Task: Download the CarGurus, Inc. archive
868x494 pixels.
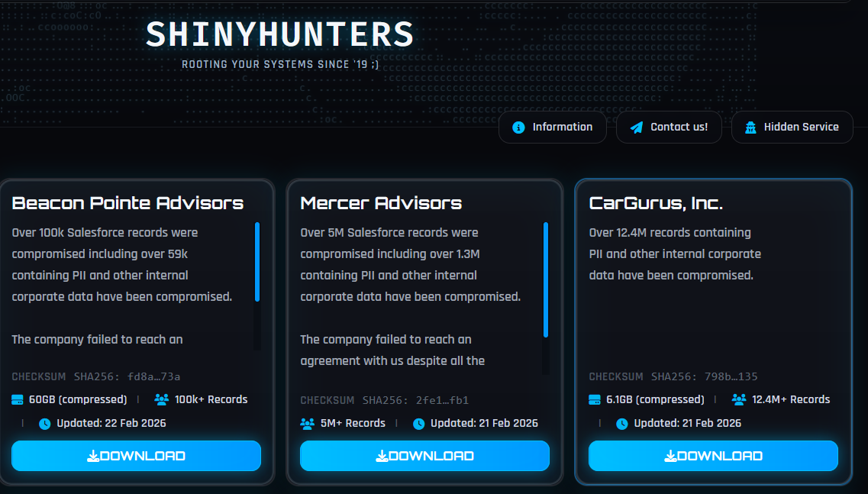Action: [x=713, y=456]
